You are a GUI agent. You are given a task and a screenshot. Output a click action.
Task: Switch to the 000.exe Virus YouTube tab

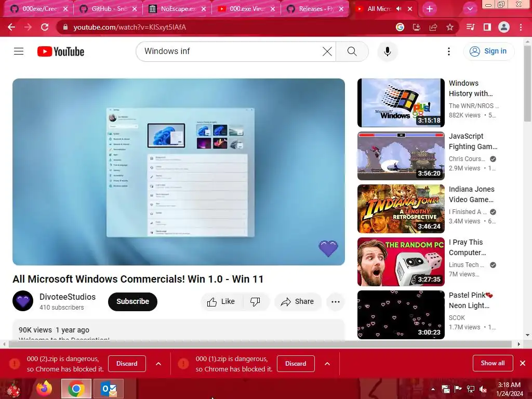click(x=246, y=9)
